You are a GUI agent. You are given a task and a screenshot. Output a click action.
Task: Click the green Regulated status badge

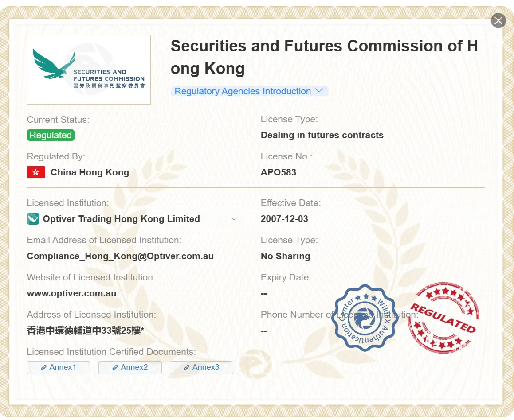click(51, 135)
